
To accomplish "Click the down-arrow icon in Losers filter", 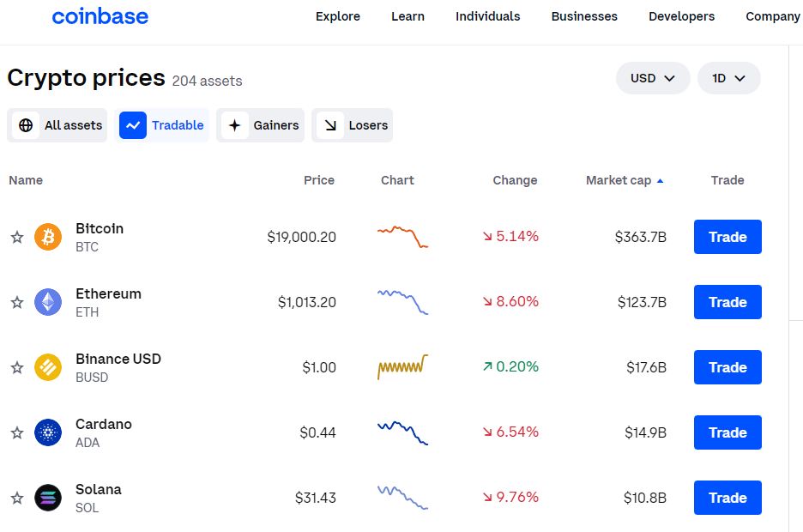I will click(x=330, y=125).
